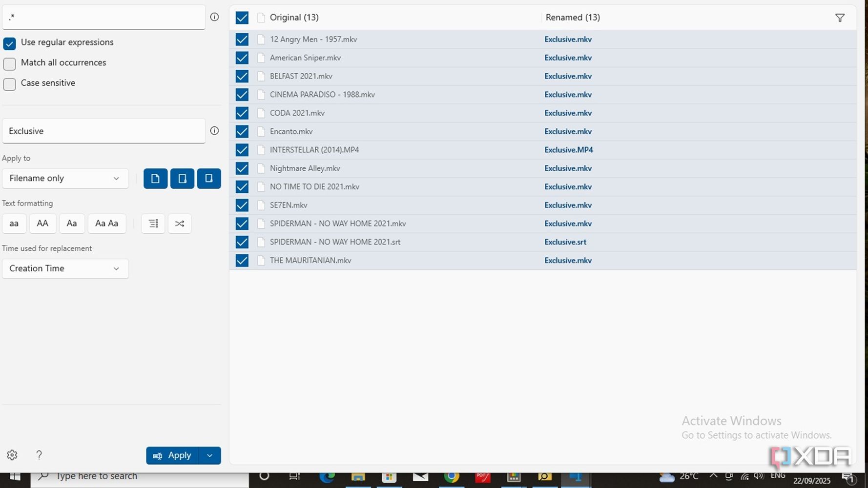Enable the randomize (shuffle) icon
The width and height of the screenshot is (868, 488).
[180, 224]
